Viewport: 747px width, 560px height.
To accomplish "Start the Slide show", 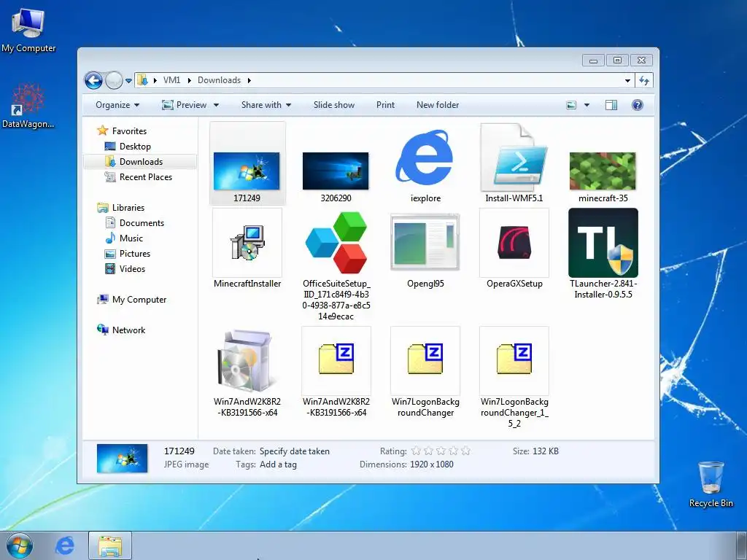I will tap(334, 105).
